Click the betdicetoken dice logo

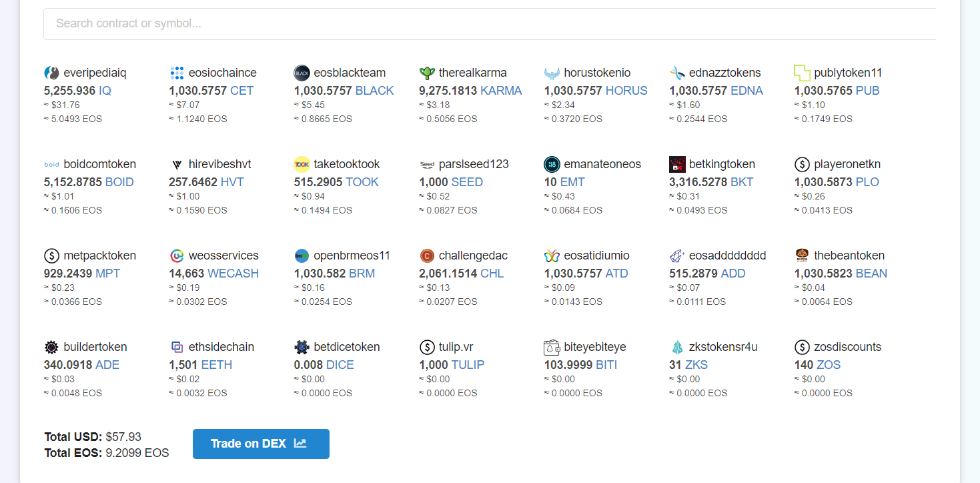[x=302, y=347]
